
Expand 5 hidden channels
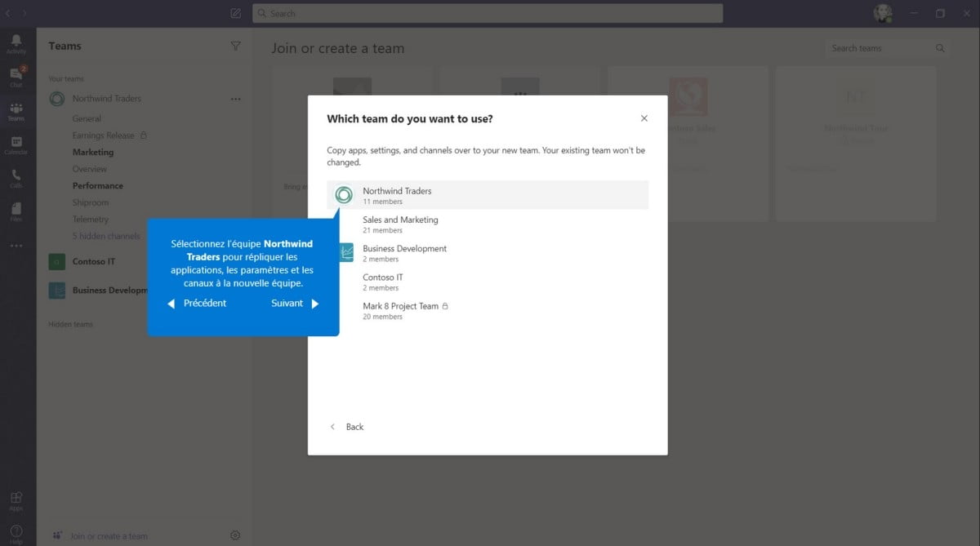coord(106,236)
